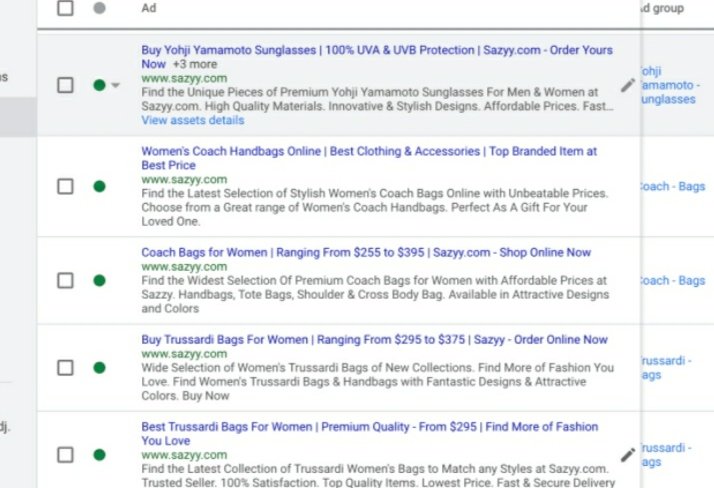Viewport: 714px width, 488px height.
Task: Open Women's Coach Handbags Online ad headline
Action: coord(369,158)
